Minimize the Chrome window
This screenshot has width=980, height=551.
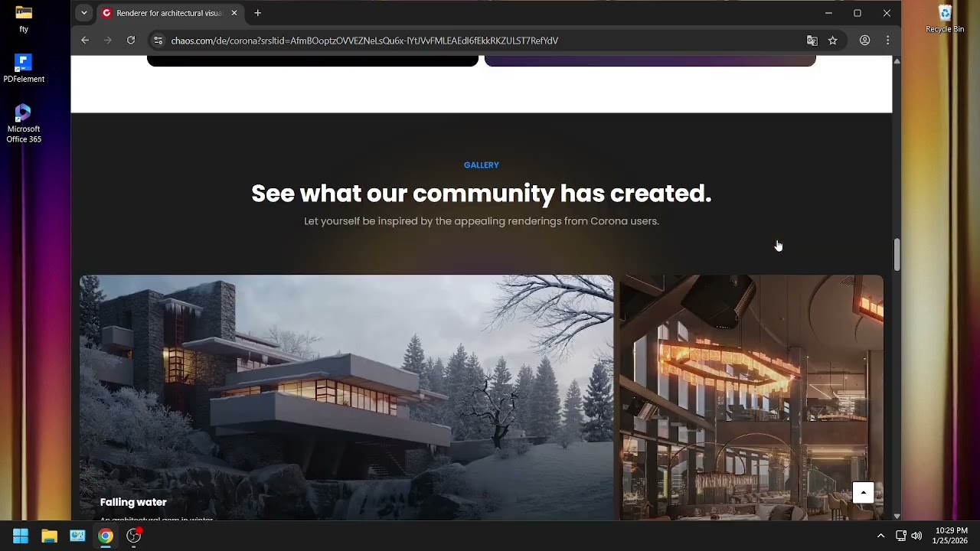tap(828, 13)
